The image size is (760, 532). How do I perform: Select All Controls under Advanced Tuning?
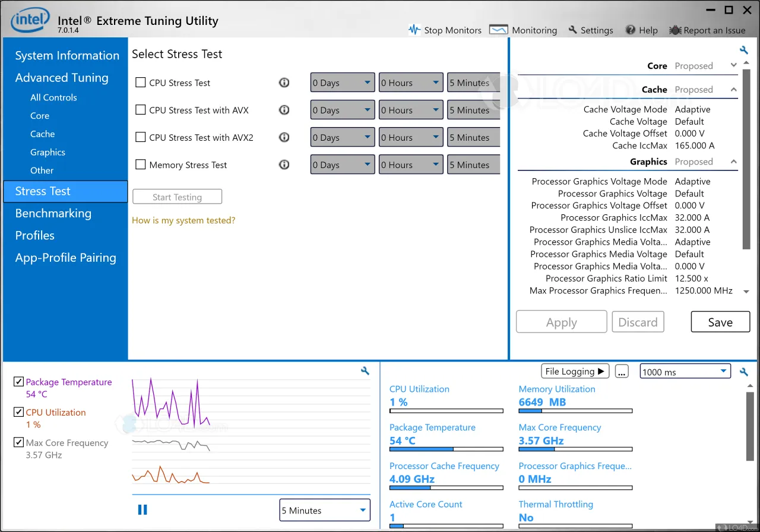[x=53, y=97]
